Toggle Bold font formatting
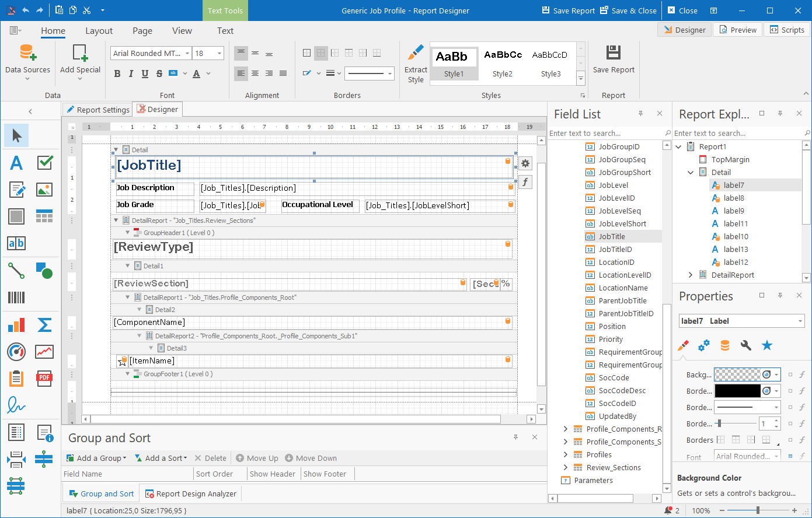The width and height of the screenshot is (812, 518). tap(117, 73)
